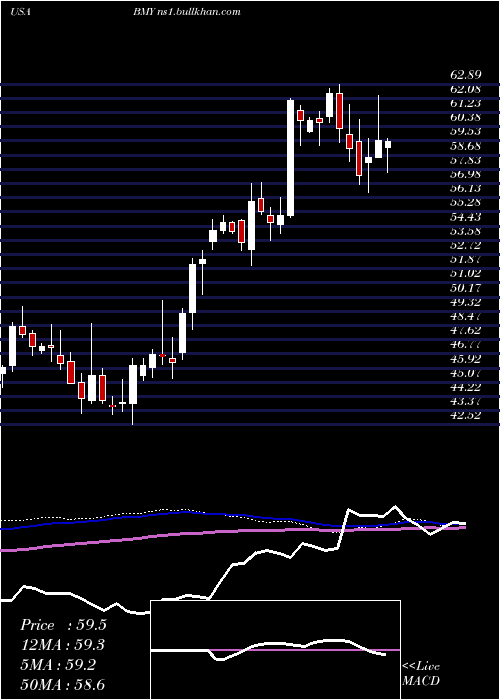The width and height of the screenshot is (500, 700).
Task: Select the 46.77 price axis label
Action: (x=465, y=344)
